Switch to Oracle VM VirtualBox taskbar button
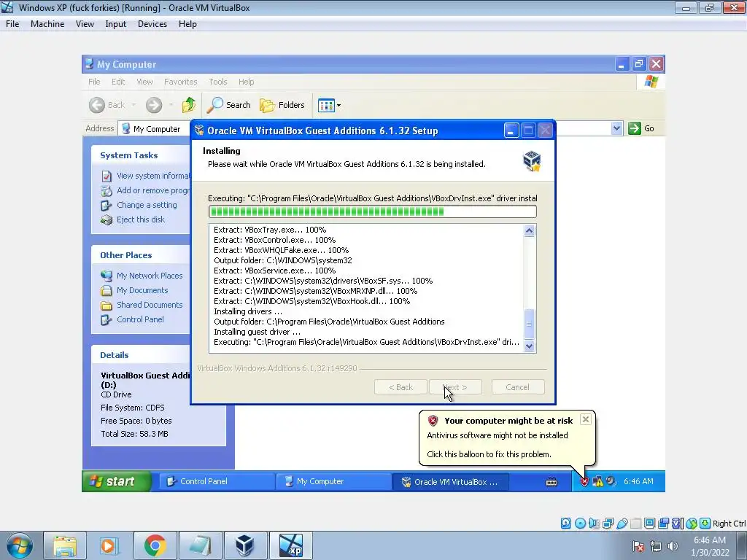Viewport: 747px width, 560px height. click(451, 481)
